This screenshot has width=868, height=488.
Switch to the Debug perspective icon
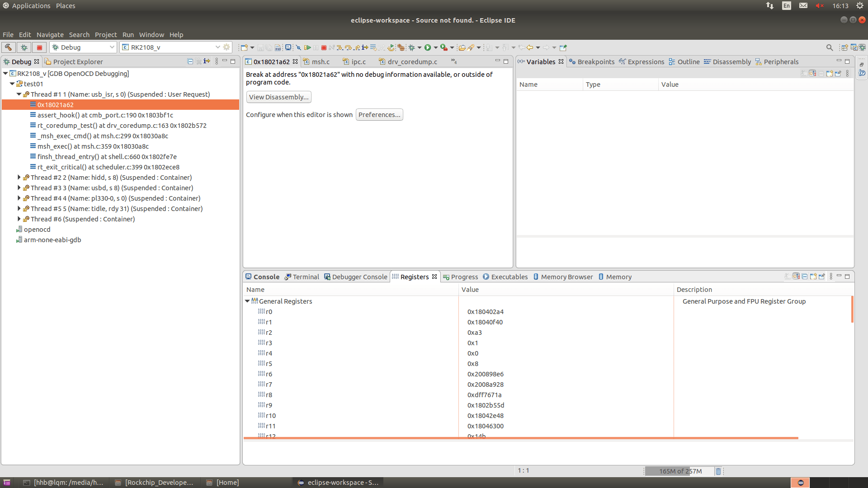pos(863,47)
